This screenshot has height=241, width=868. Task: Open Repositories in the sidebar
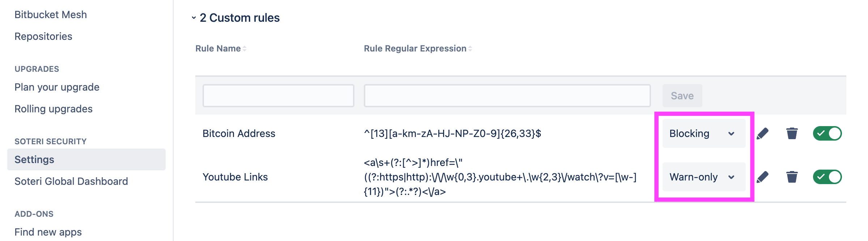click(x=43, y=36)
